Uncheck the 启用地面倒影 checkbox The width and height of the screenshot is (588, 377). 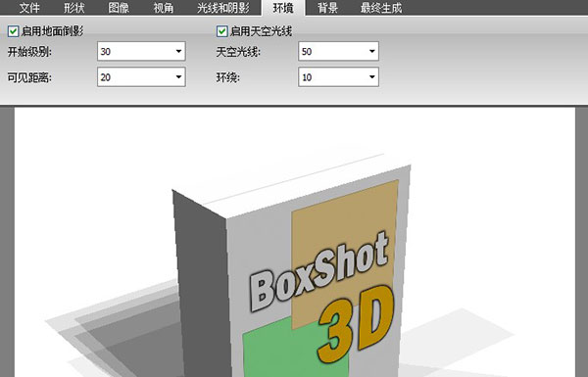click(x=13, y=31)
